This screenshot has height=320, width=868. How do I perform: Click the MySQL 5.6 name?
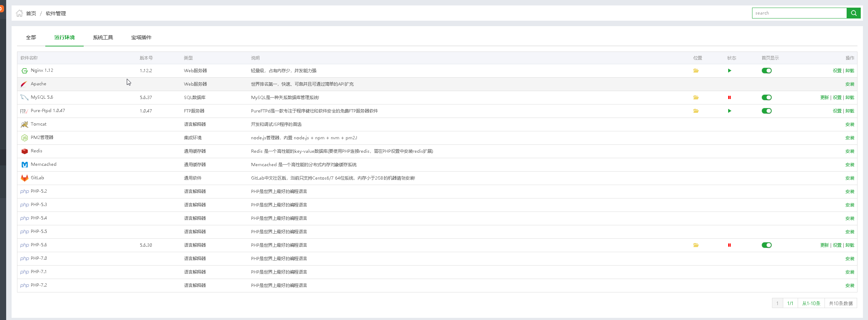coord(42,97)
